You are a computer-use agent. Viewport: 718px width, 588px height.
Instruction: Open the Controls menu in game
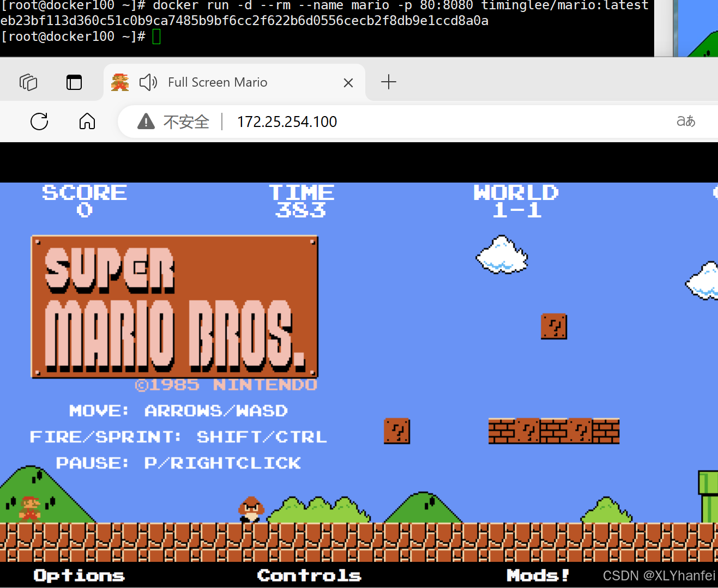309,575
